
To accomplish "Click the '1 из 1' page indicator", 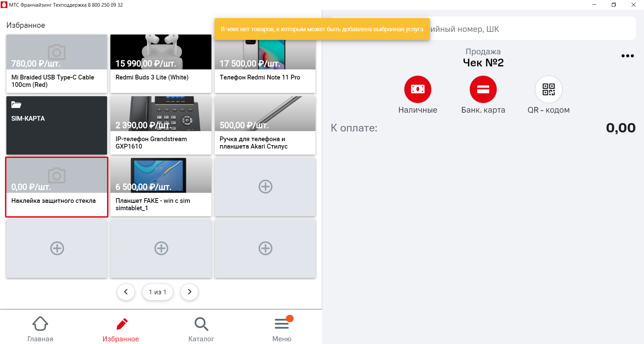I will pyautogui.click(x=158, y=292).
